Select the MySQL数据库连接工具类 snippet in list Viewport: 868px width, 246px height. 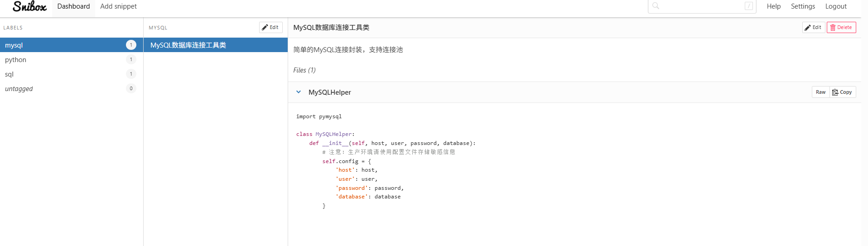pos(216,45)
